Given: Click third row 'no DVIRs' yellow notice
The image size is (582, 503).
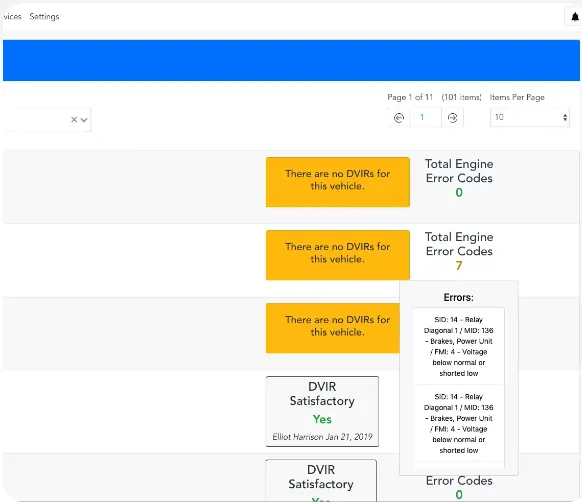Looking at the screenshot, I should (333, 328).
